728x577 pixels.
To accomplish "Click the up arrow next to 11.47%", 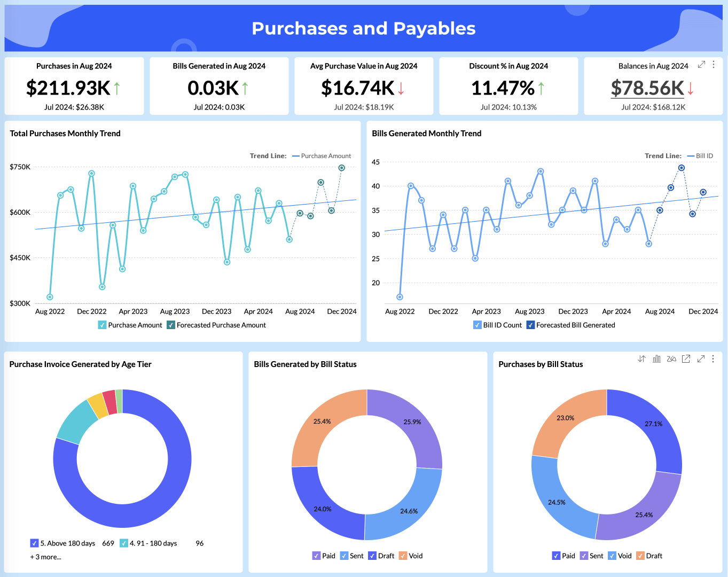I will [x=541, y=88].
